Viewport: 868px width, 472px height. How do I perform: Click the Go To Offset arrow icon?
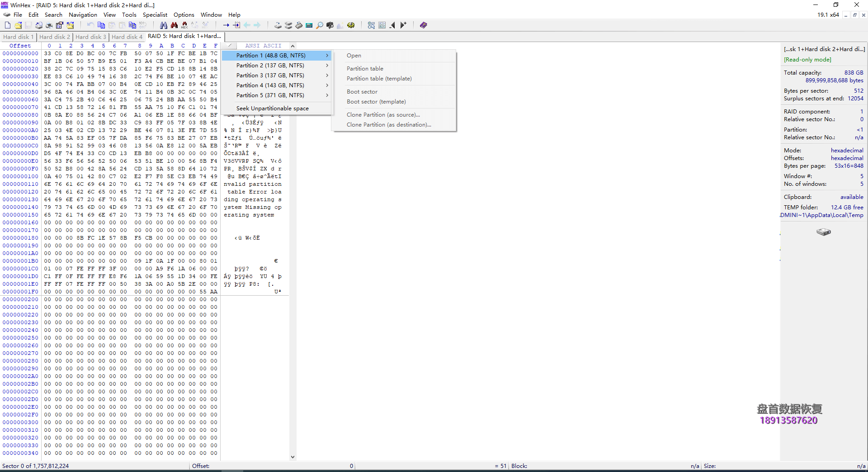(226, 25)
